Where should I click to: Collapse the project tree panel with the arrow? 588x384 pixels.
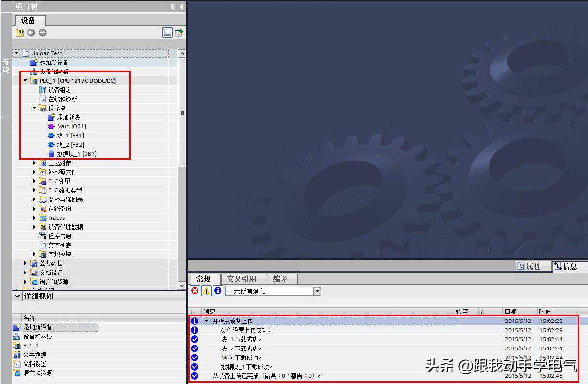coord(181,6)
